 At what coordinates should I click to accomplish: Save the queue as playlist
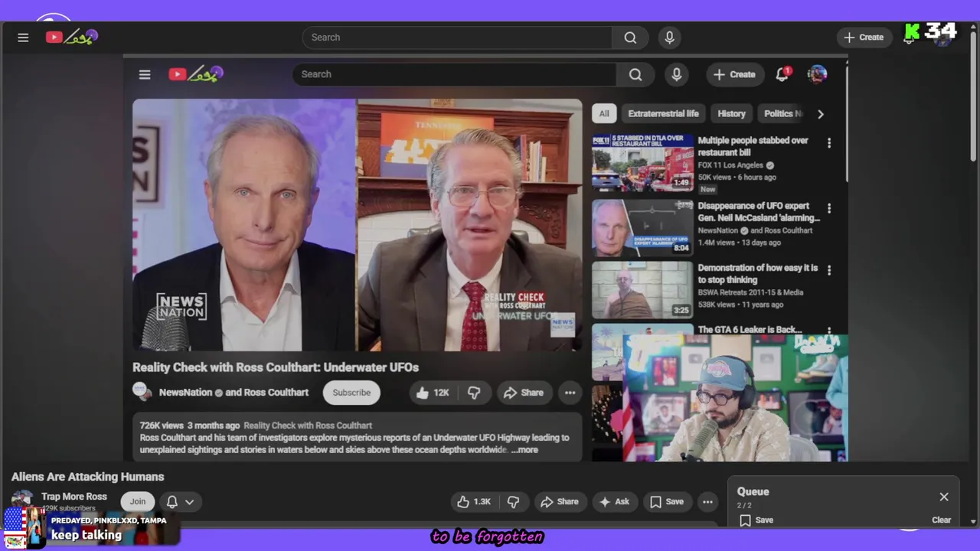point(756,520)
